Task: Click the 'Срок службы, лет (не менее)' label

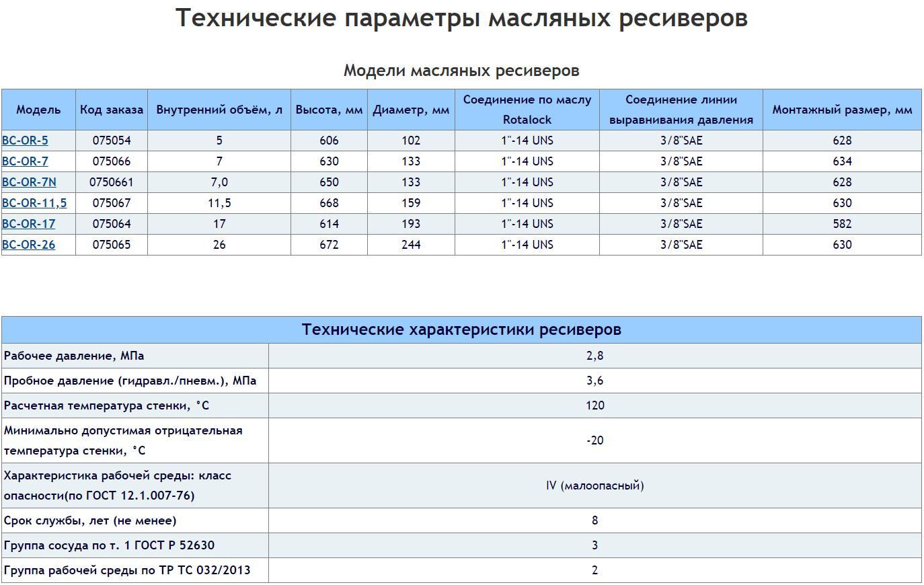Action: [90, 520]
